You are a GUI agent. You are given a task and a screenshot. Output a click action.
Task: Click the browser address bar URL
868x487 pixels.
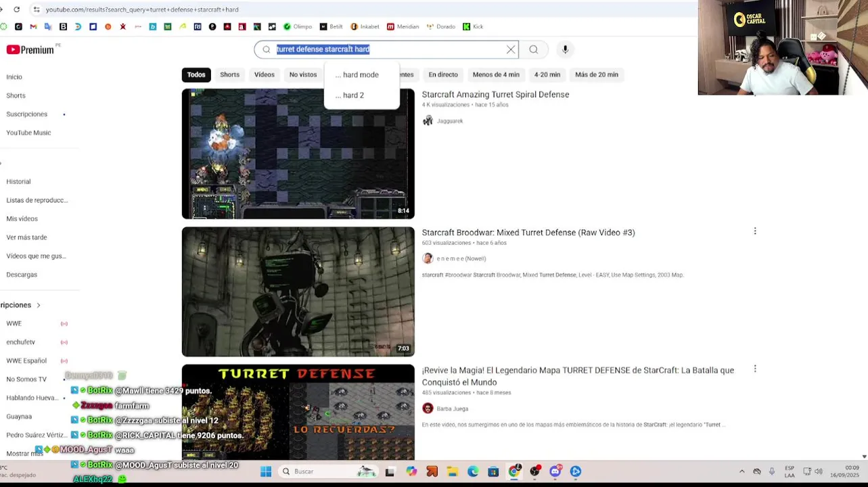142,9
